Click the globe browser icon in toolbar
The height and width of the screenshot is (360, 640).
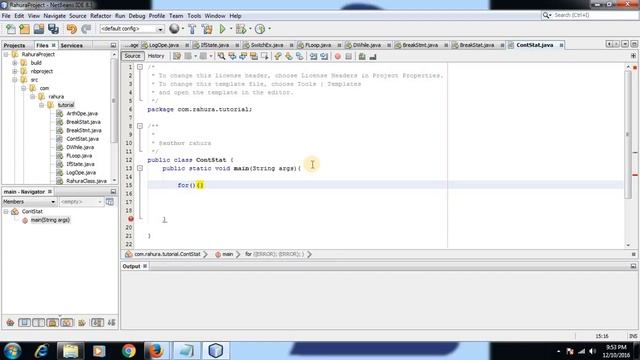[x=174, y=29]
